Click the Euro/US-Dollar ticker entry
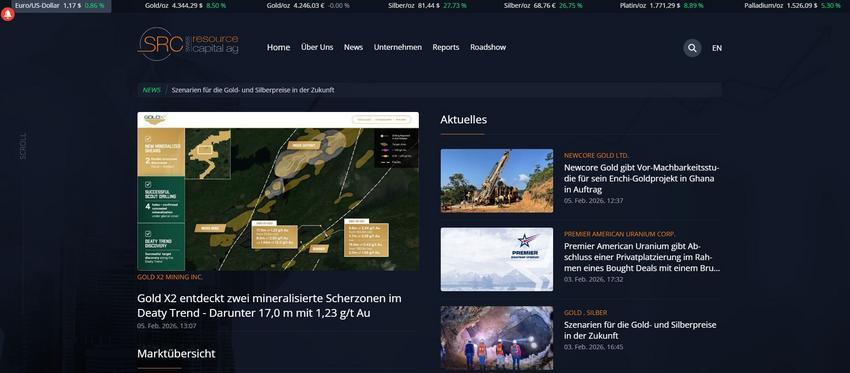Viewport: 850px width, 373px height. pos(60,5)
